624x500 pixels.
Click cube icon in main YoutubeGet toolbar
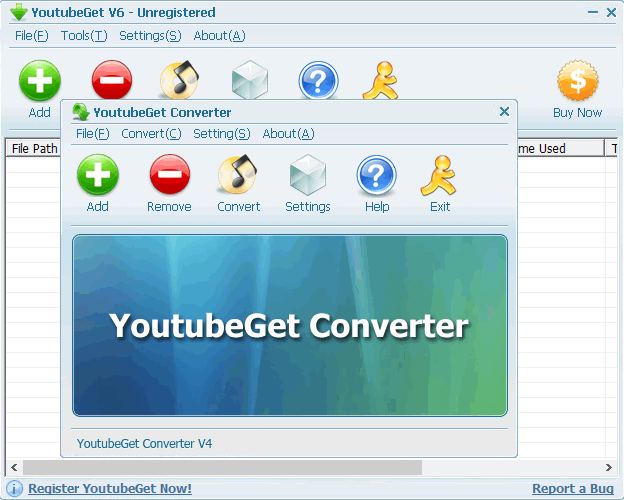(250, 80)
